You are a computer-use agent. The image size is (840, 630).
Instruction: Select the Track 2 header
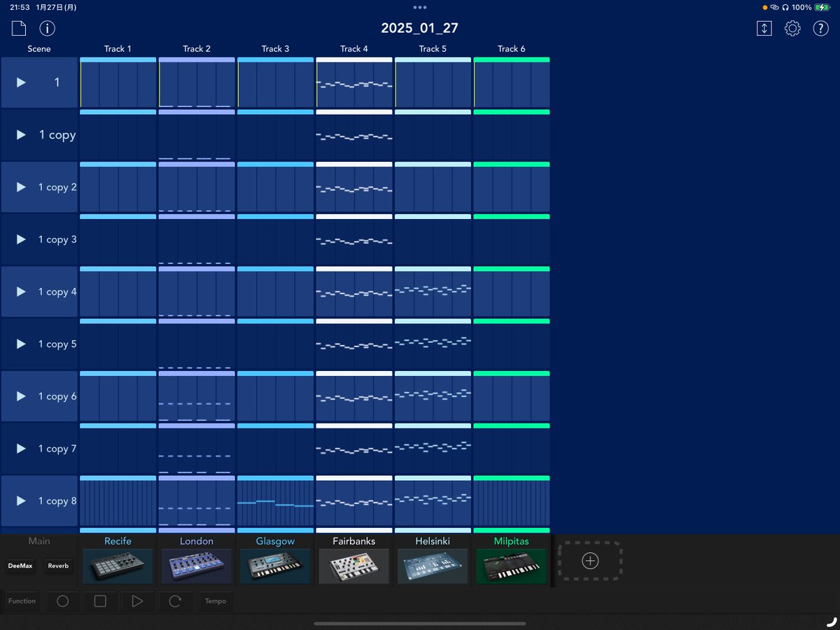(x=197, y=49)
